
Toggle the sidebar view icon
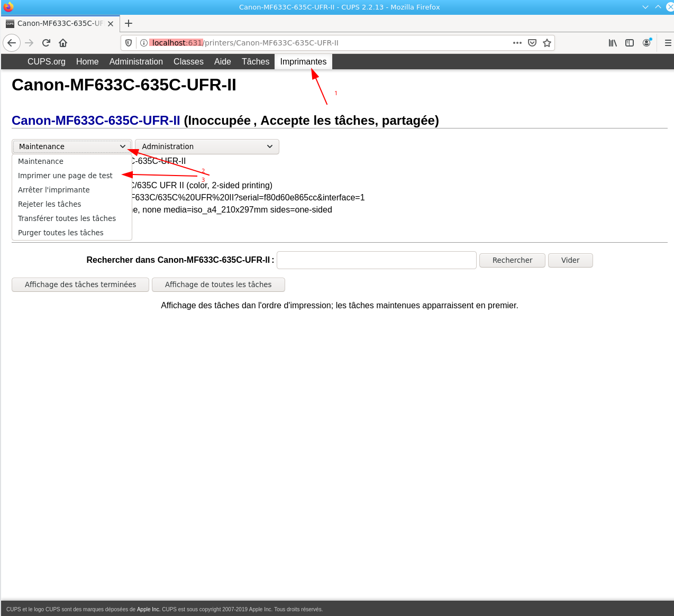(630, 43)
